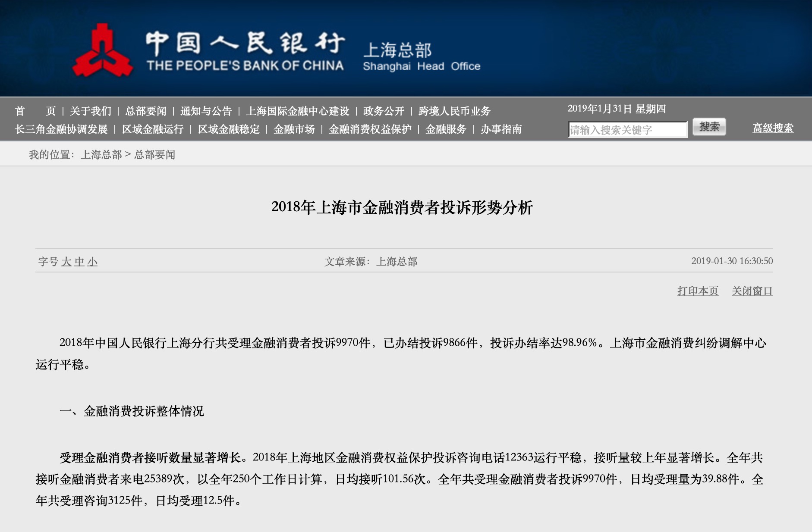Click THE PEOPLE'S BANK OF CHINA header text
The width and height of the screenshot is (812, 532).
click(x=245, y=66)
